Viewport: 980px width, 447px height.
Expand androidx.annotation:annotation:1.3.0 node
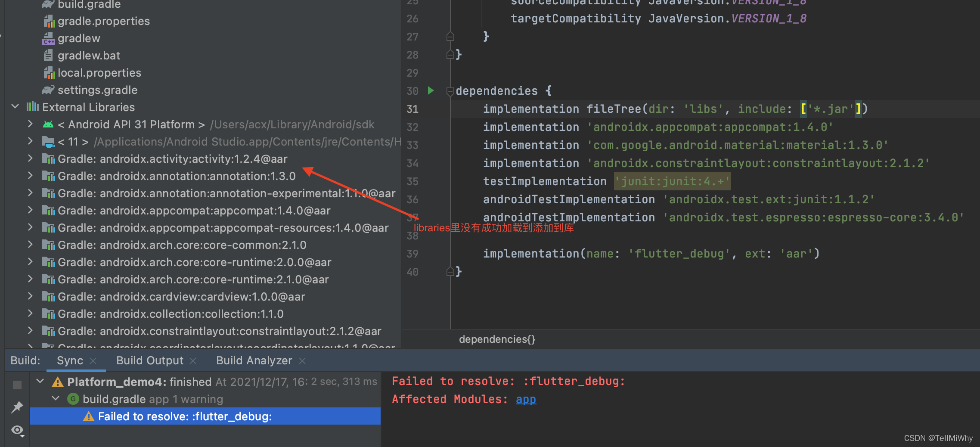coord(30,175)
